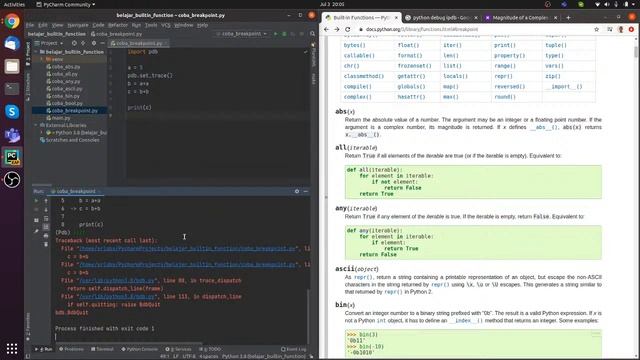Open the frozenset() documentation link
This screenshot has width=640, height=360.
tap(414, 66)
